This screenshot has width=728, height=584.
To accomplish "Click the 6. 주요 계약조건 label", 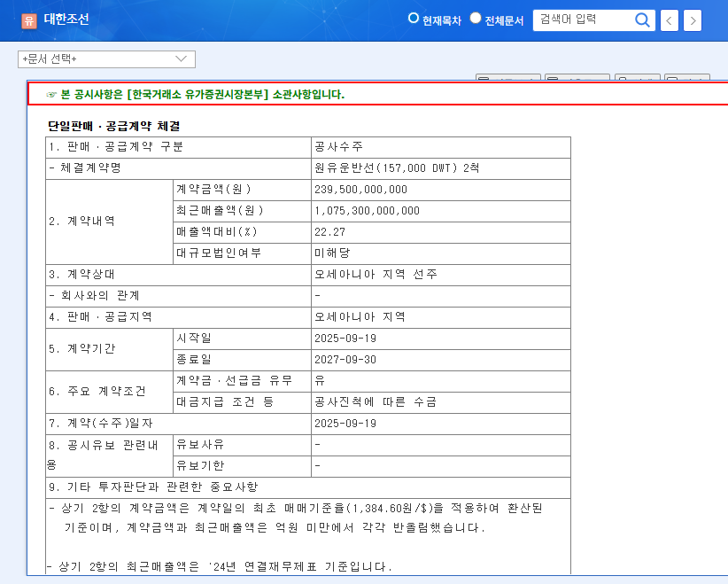I will point(97,391).
